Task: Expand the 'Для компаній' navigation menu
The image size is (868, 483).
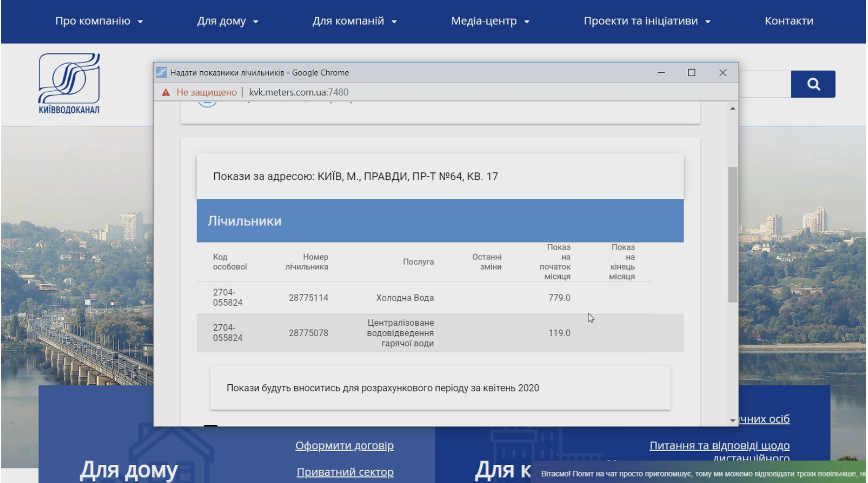Action: point(354,21)
